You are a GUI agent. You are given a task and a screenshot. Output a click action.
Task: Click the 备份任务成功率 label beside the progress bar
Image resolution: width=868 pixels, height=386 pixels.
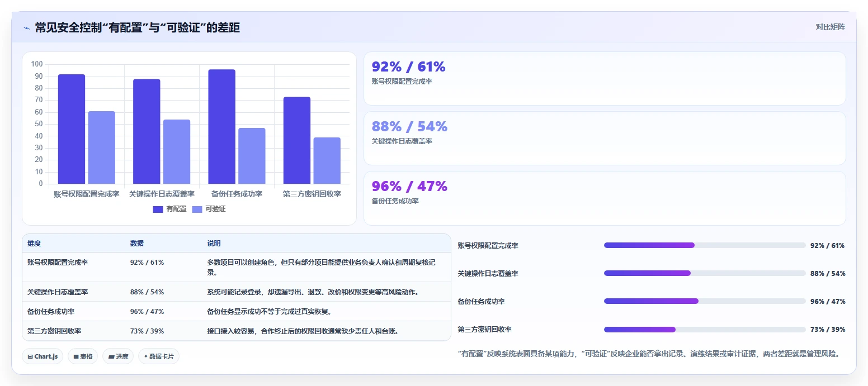pos(481,302)
